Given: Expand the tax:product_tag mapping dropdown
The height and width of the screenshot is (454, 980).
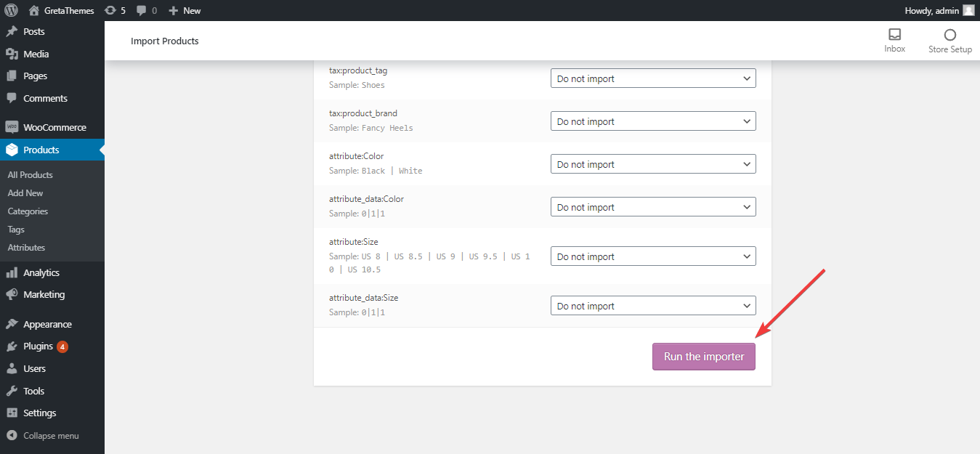Looking at the screenshot, I should [653, 78].
